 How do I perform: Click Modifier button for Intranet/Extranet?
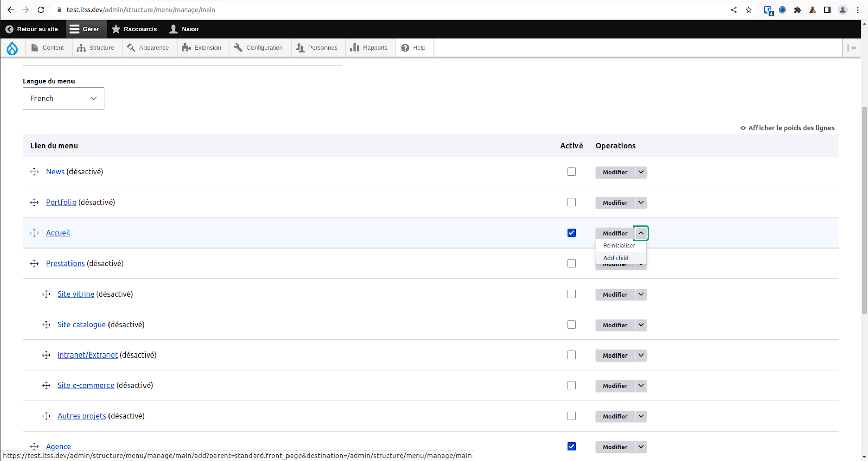pos(614,356)
